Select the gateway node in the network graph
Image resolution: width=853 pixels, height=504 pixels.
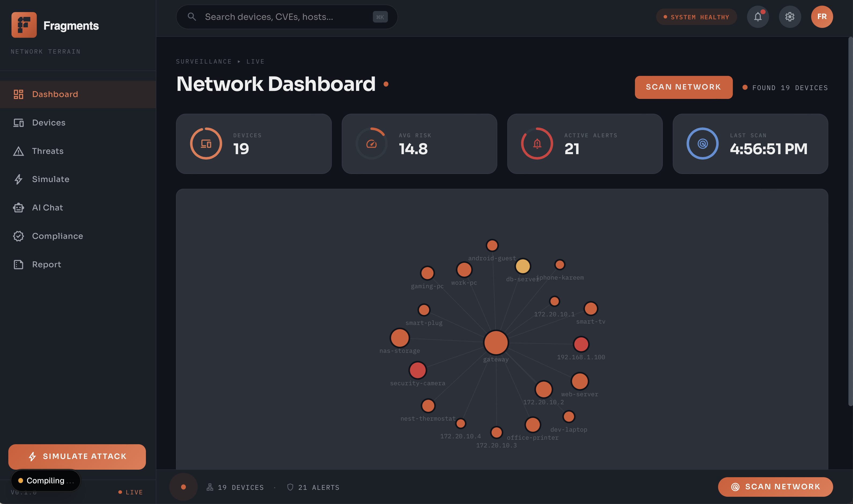click(496, 342)
